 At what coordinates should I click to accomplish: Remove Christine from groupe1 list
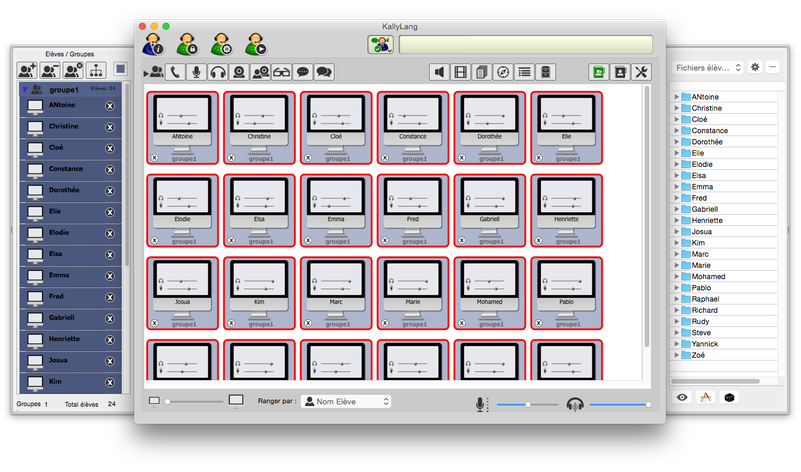click(110, 127)
